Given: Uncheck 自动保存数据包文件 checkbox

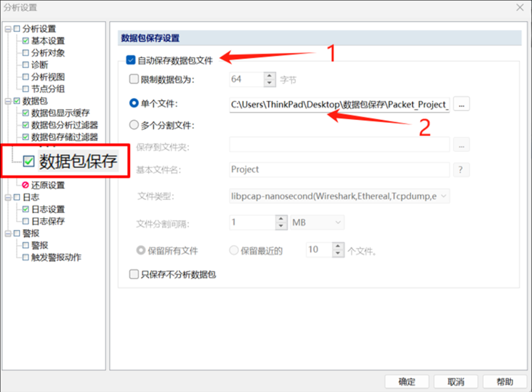Looking at the screenshot, I should tap(131, 61).
